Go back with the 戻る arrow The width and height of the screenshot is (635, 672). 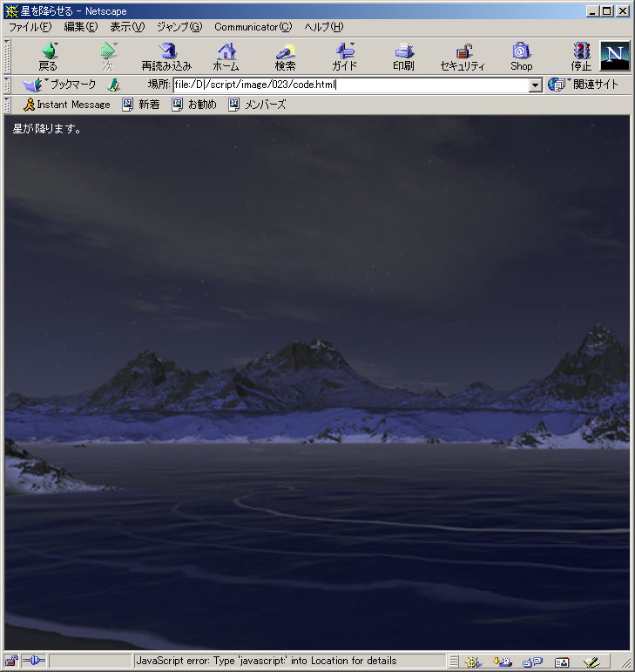49,56
